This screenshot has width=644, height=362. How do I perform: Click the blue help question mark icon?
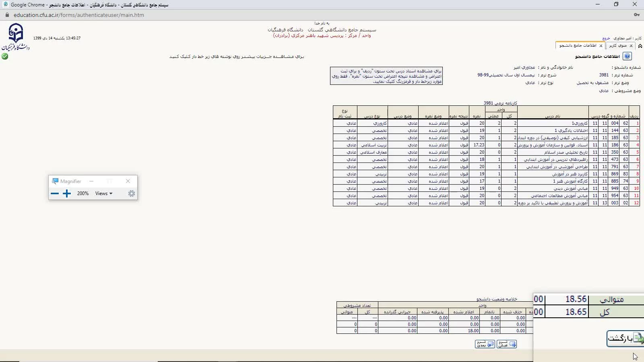point(627,56)
